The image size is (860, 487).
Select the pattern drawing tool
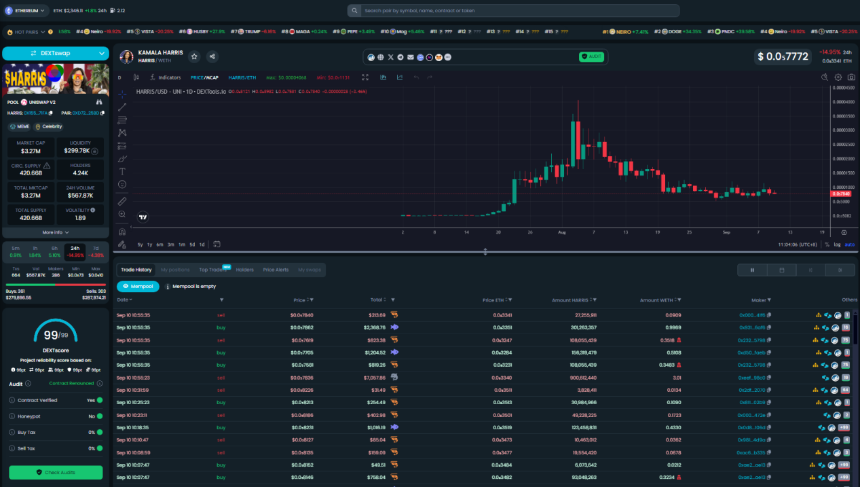[x=122, y=133]
